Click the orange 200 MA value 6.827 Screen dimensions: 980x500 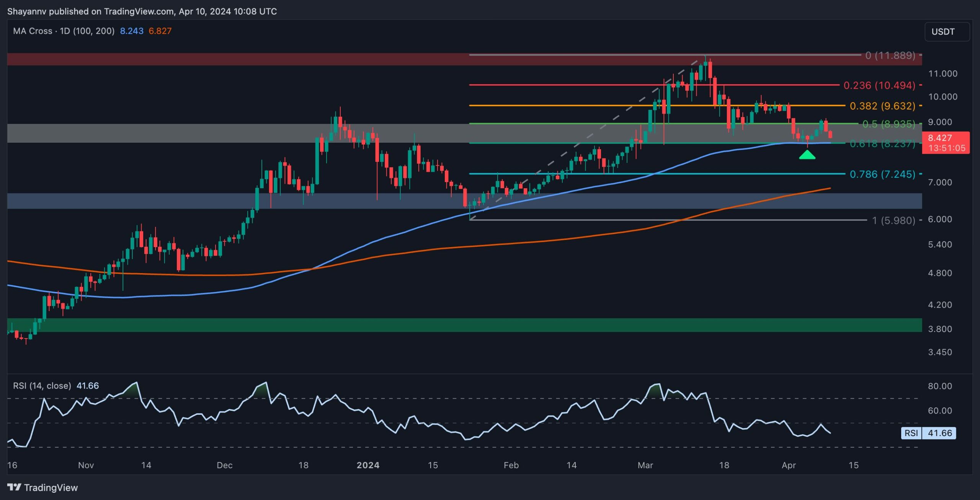tap(160, 31)
